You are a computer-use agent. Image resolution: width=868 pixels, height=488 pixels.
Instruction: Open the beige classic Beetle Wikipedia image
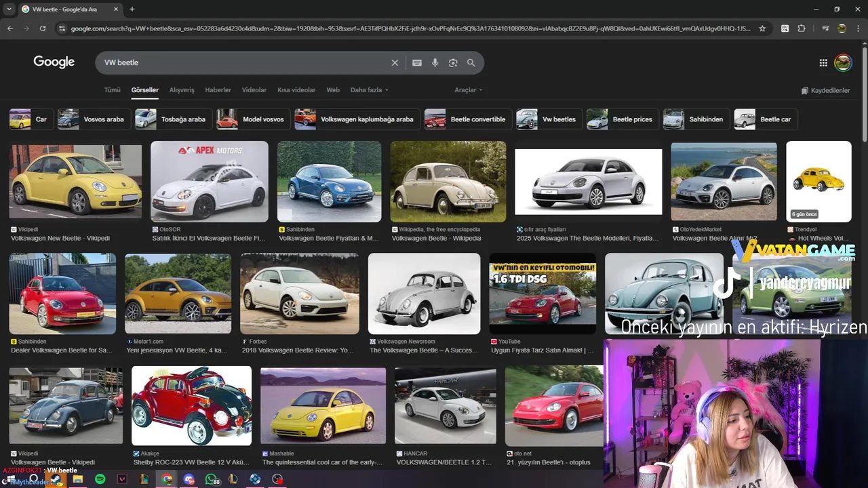(448, 182)
